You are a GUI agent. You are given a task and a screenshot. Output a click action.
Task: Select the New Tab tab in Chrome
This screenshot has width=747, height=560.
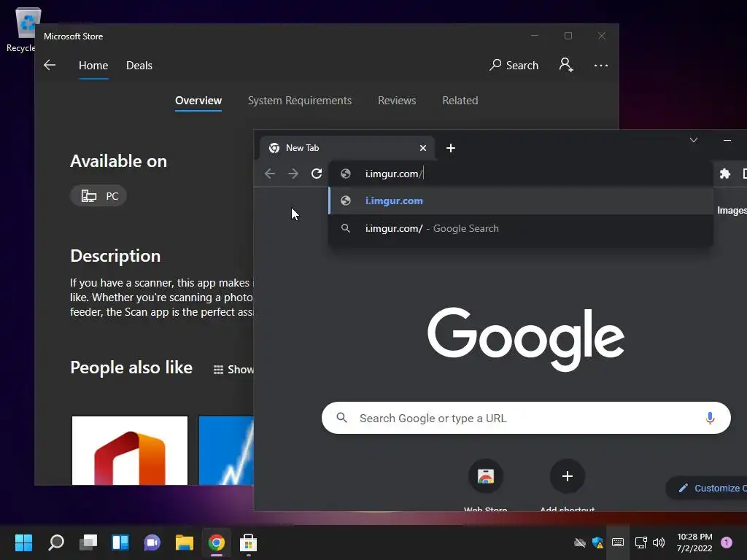click(347, 148)
